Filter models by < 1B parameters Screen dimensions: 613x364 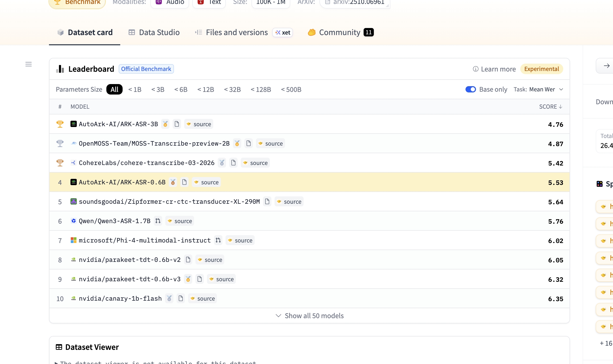135,89
